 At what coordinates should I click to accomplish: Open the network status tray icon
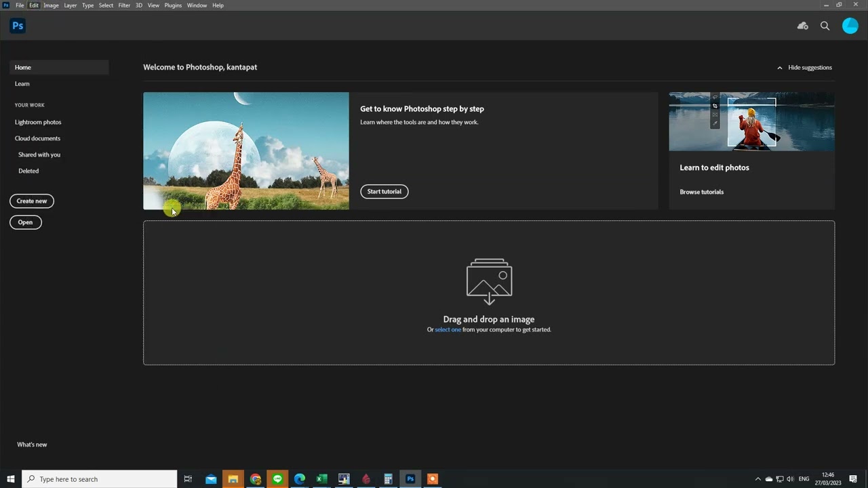[780, 479]
